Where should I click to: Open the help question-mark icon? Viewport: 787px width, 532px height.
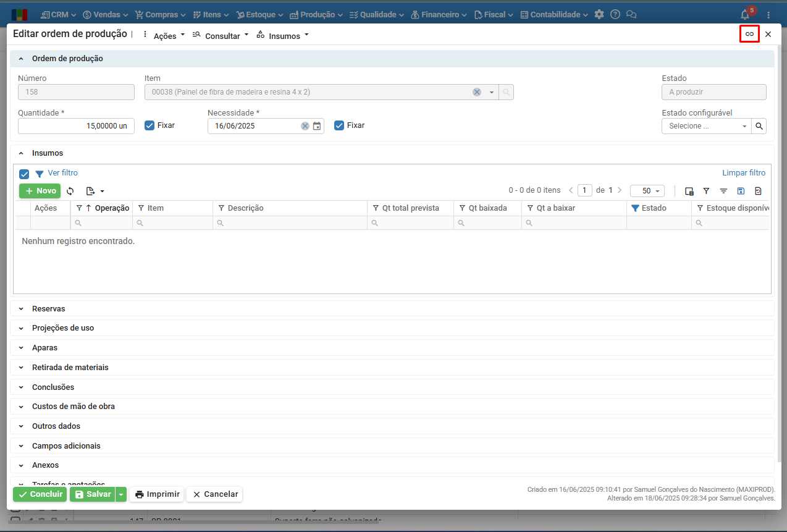pyautogui.click(x=615, y=14)
